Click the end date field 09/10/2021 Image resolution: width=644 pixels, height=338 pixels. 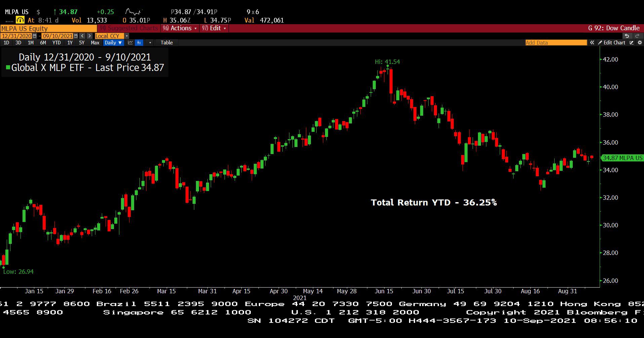click(x=57, y=36)
